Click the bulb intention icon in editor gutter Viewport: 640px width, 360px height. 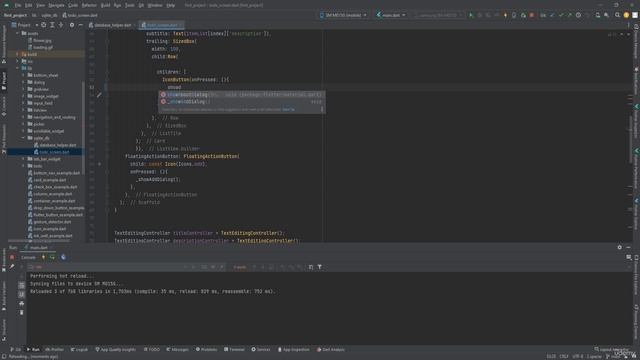pos(99,95)
